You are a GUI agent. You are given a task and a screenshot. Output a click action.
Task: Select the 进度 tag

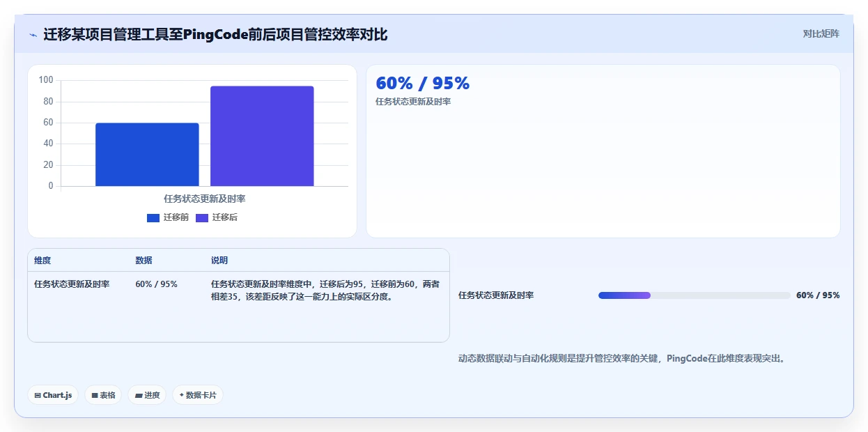tap(147, 395)
